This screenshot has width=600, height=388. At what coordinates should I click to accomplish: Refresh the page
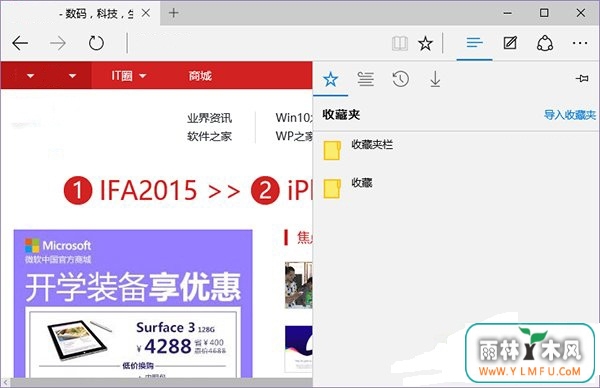tap(96, 43)
